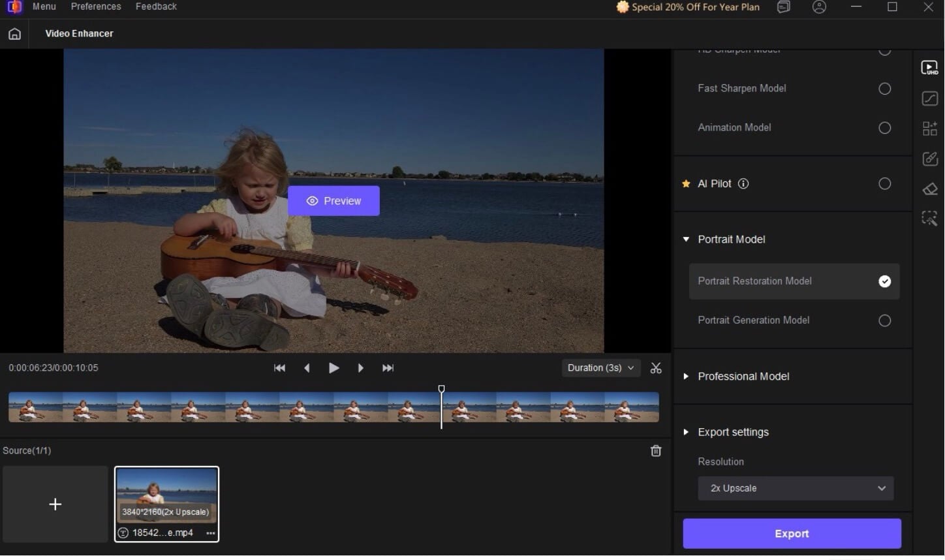Play the video preview
This screenshot has width=945, height=560.
tap(333, 368)
